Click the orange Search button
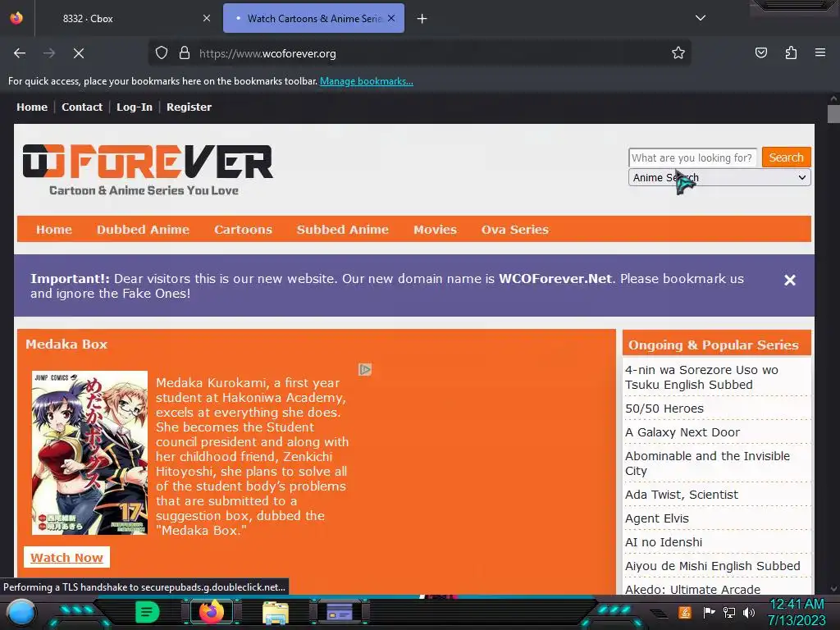This screenshot has width=840, height=630. [786, 157]
